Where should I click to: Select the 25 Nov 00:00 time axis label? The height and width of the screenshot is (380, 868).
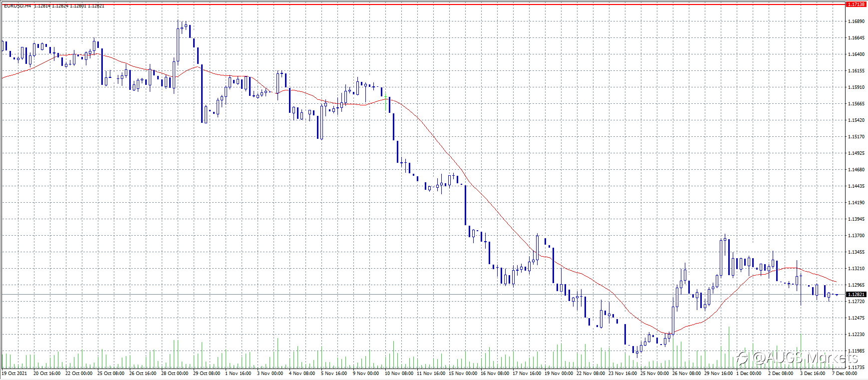[x=654, y=374]
